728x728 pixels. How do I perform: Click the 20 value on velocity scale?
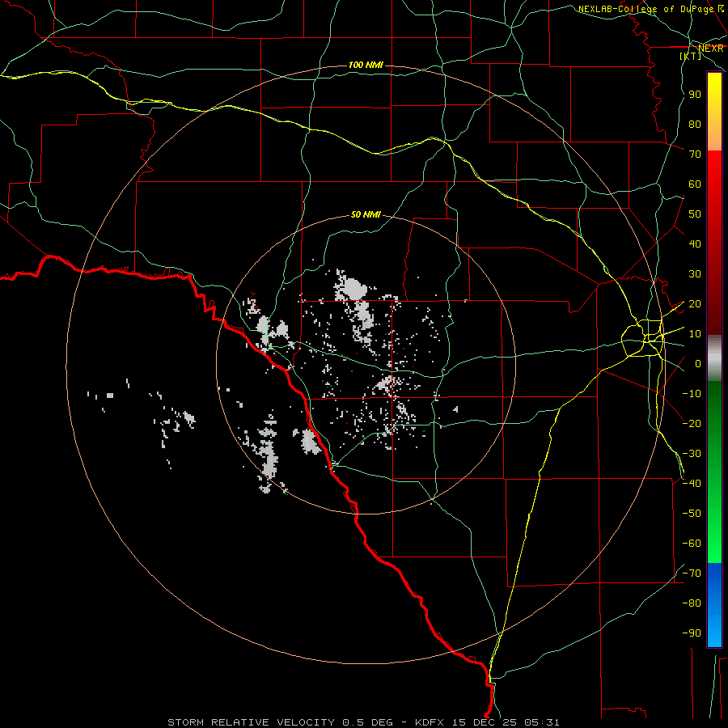coord(695,304)
